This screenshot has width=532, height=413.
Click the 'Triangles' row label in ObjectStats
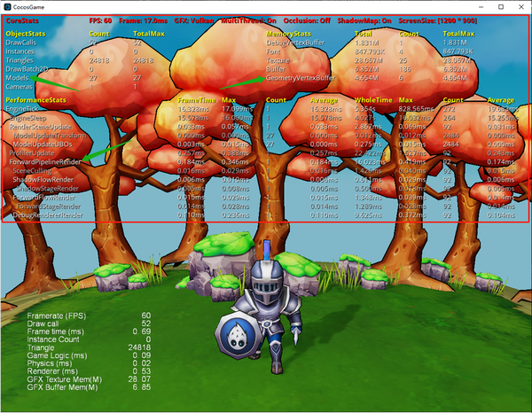point(20,60)
